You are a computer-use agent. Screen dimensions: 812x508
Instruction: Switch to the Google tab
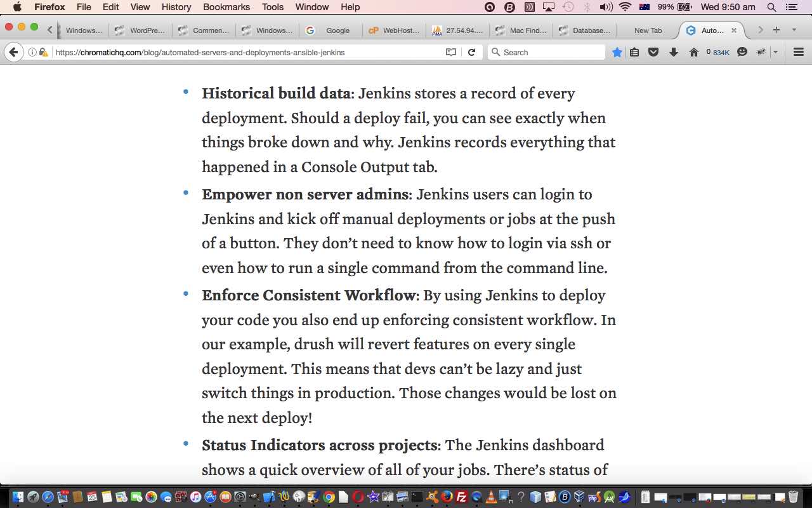coord(331,30)
